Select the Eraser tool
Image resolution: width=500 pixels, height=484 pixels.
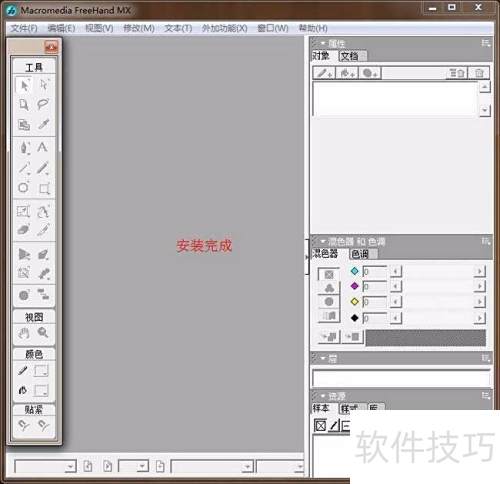pos(23,230)
